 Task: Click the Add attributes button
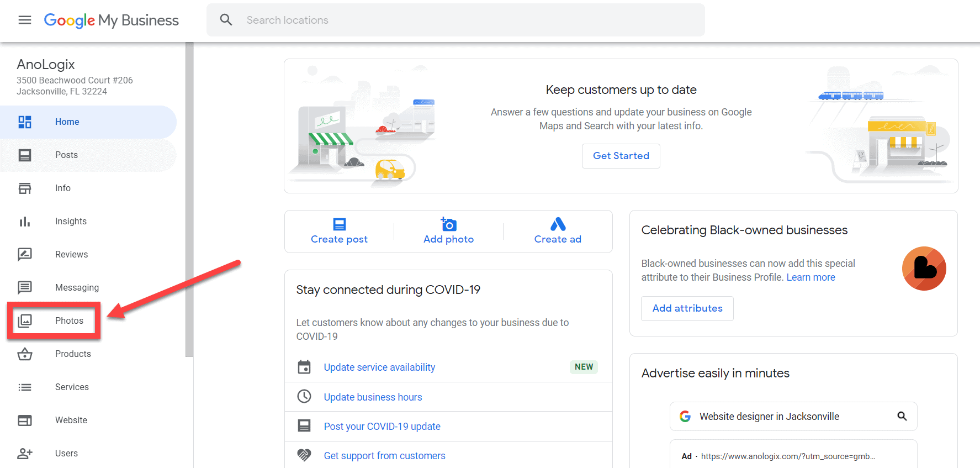687,308
